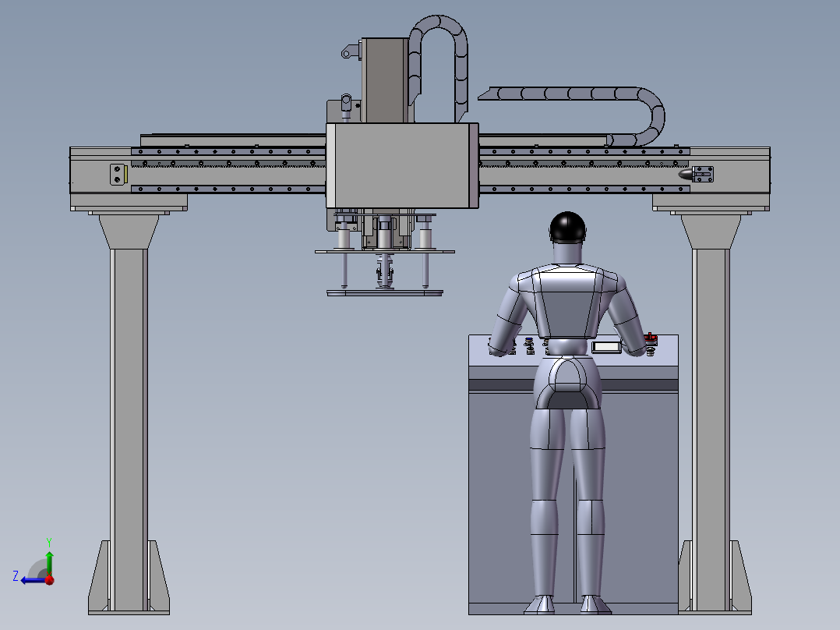Select the bottom gripper plate under carriage
Screen dimensions: 840x630
[384, 293]
